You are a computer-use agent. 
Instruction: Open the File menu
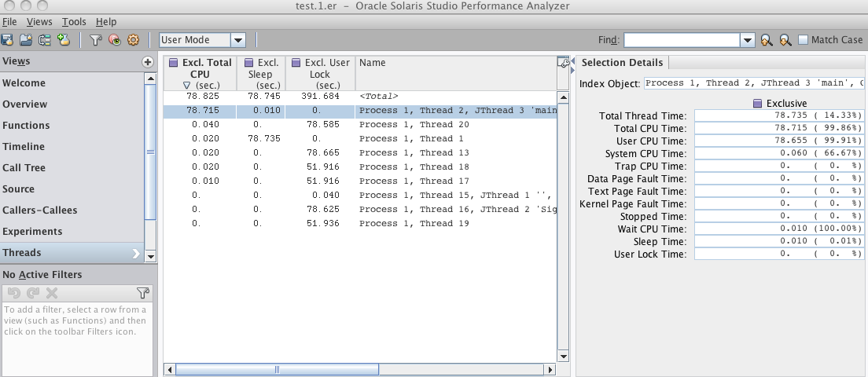(x=9, y=22)
